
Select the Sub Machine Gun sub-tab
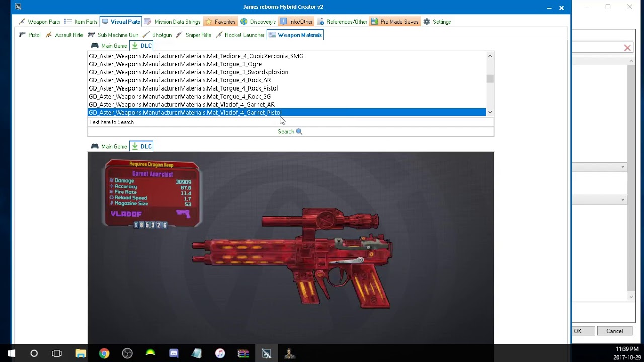point(113,35)
